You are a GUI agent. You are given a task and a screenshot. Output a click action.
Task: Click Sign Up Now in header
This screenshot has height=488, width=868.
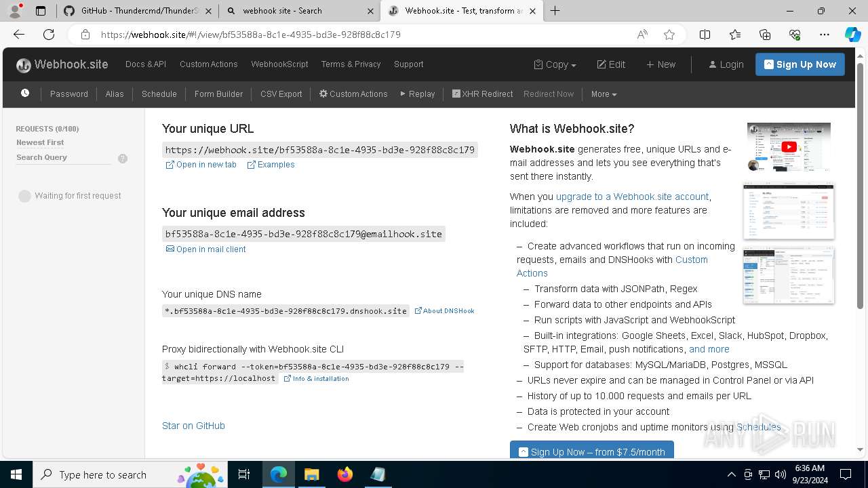click(800, 64)
